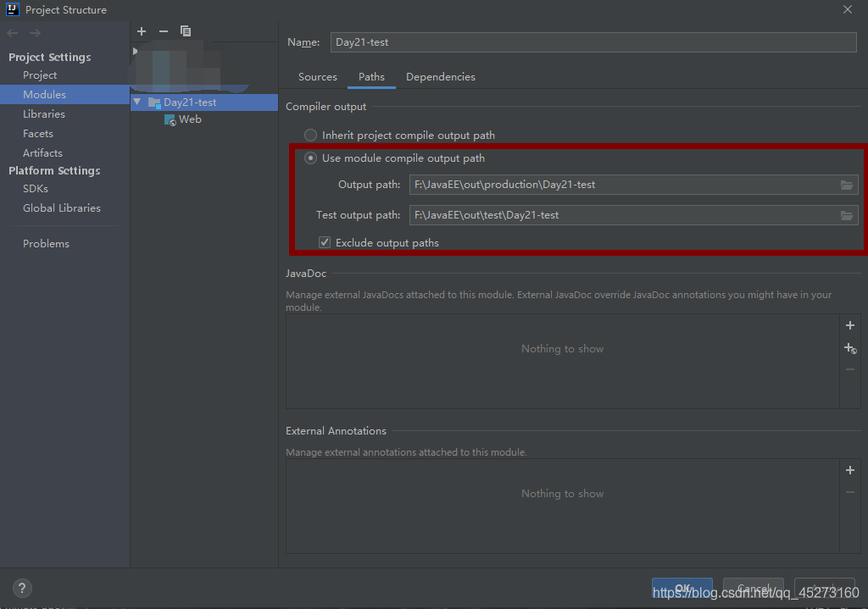Go back with the left arrow
This screenshot has width=868, height=609.
(x=13, y=33)
